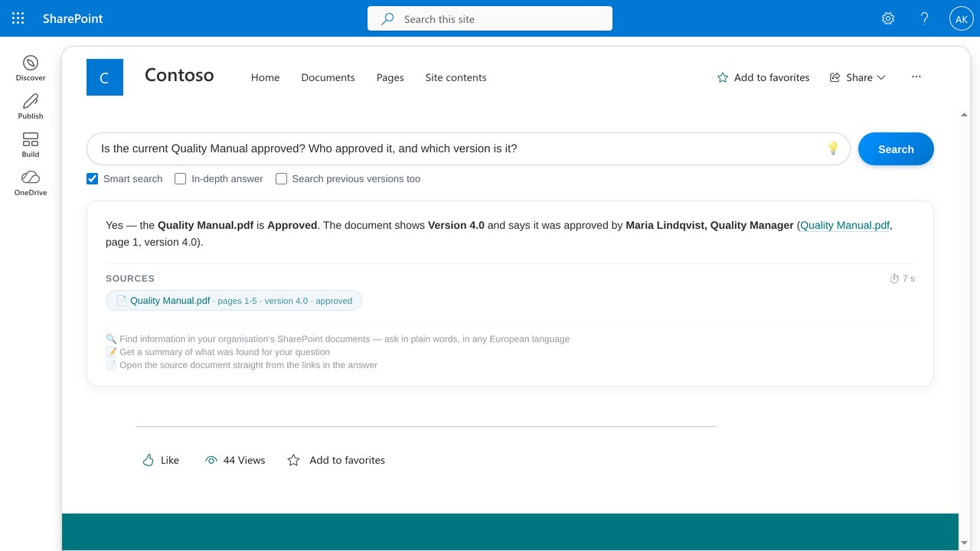The image size is (980, 551).
Task: Click the Search this site box
Action: click(490, 18)
